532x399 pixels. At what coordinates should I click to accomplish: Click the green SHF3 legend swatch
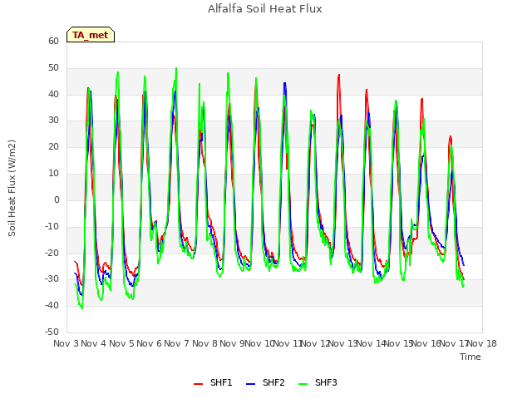303,383
